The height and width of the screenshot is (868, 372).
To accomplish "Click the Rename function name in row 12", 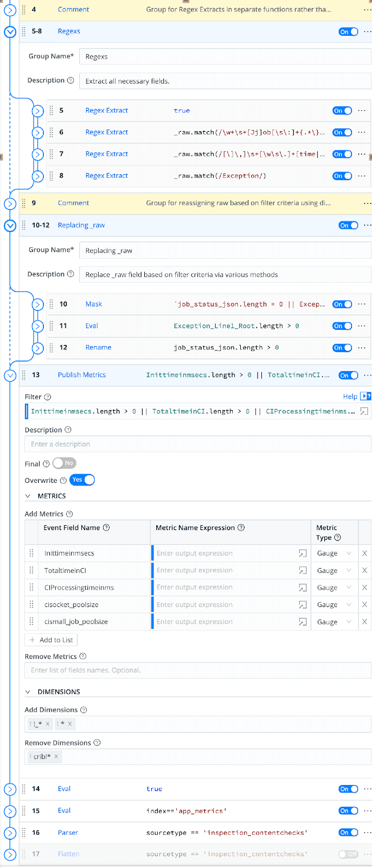I will (98, 348).
